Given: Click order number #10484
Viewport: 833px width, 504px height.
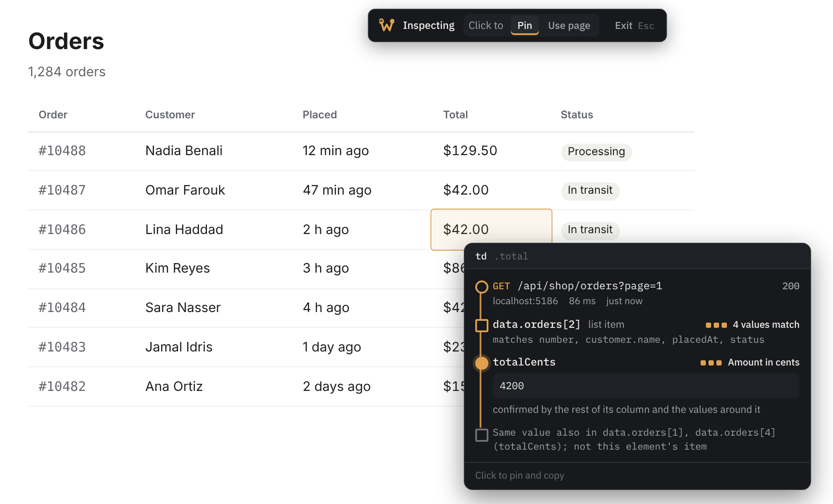Looking at the screenshot, I should coord(62,308).
